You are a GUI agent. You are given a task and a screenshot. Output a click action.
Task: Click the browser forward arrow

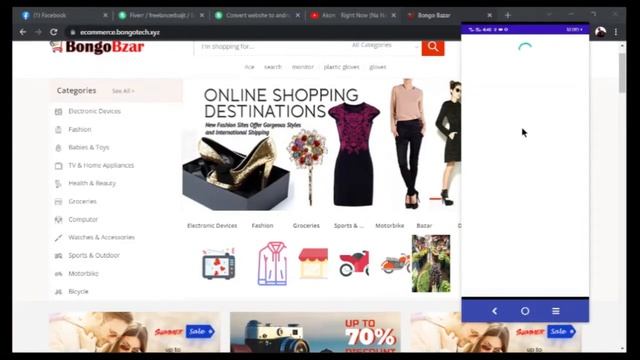pos(38,32)
